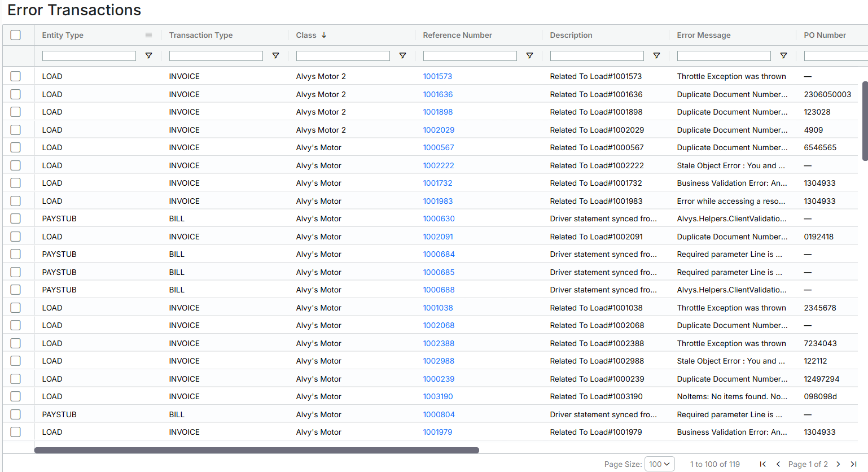Click BILL cell for reference 1000688

point(177,290)
